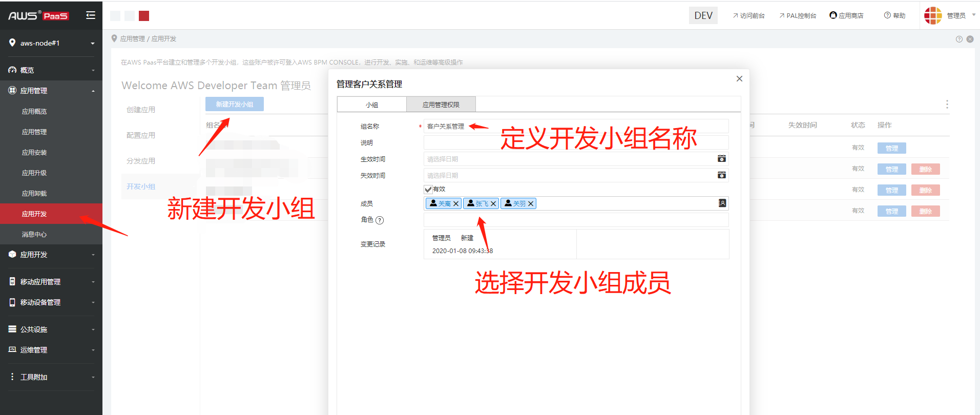This screenshot has width=980, height=415.
Task: Choose the second light theme color square
Action: pyautogui.click(x=130, y=16)
